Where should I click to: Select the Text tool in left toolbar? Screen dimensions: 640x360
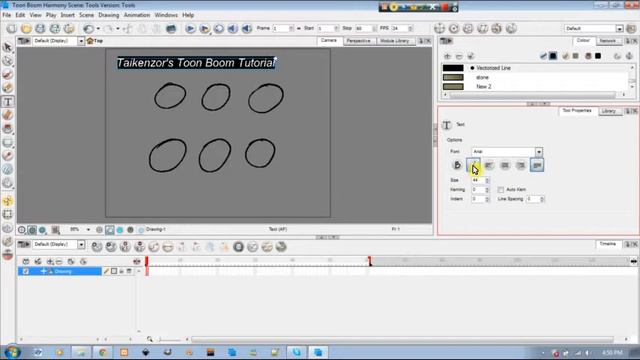(x=8, y=102)
